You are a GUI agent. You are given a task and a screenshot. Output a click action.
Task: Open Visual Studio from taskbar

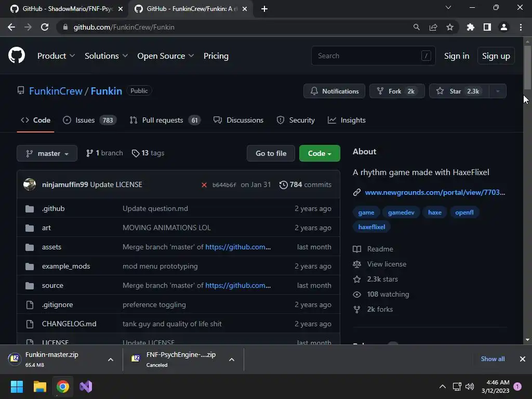click(x=86, y=387)
